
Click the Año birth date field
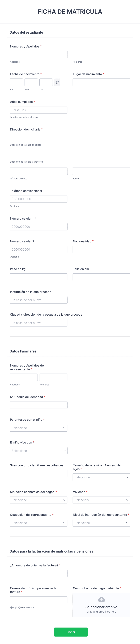click(x=16, y=82)
